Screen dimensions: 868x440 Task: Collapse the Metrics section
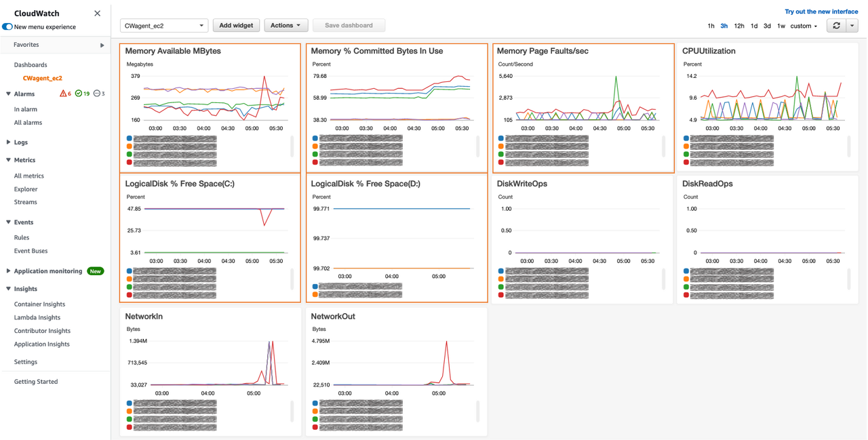click(8, 160)
